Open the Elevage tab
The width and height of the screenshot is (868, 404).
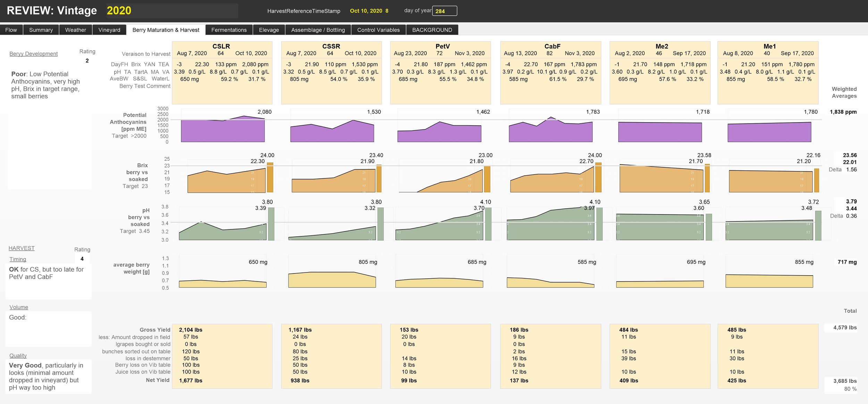[x=269, y=30]
